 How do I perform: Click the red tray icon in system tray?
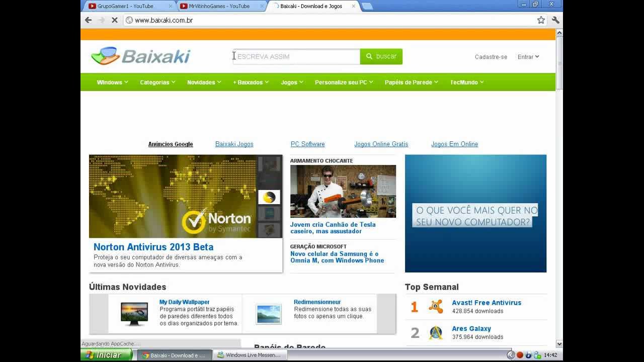pos(520,355)
